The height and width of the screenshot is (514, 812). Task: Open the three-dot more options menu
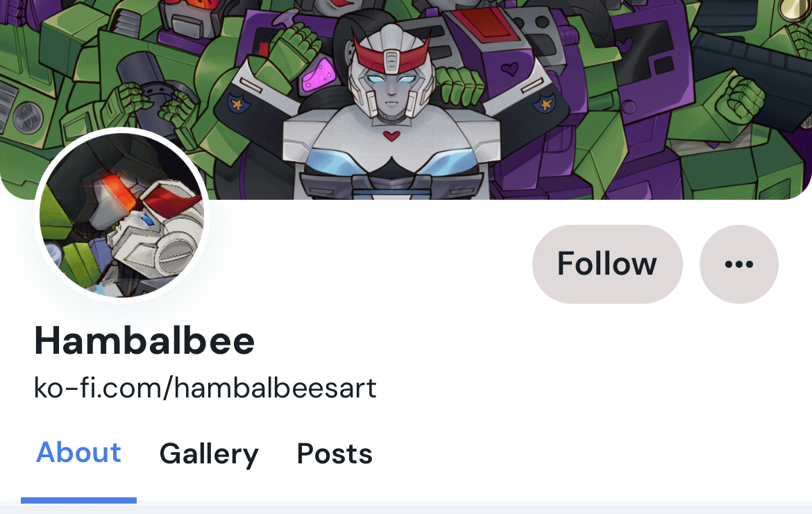pyautogui.click(x=739, y=264)
